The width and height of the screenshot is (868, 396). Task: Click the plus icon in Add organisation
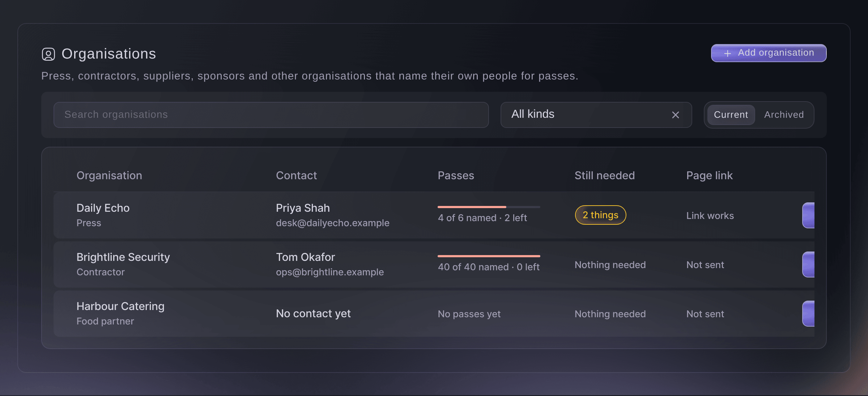coord(728,53)
